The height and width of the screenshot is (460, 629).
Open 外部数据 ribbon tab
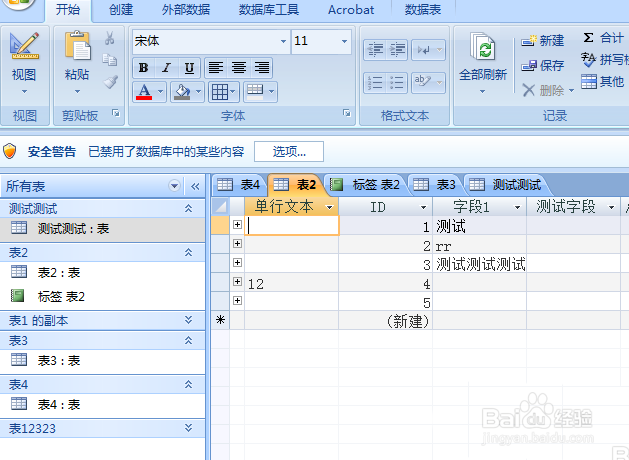pos(186,10)
